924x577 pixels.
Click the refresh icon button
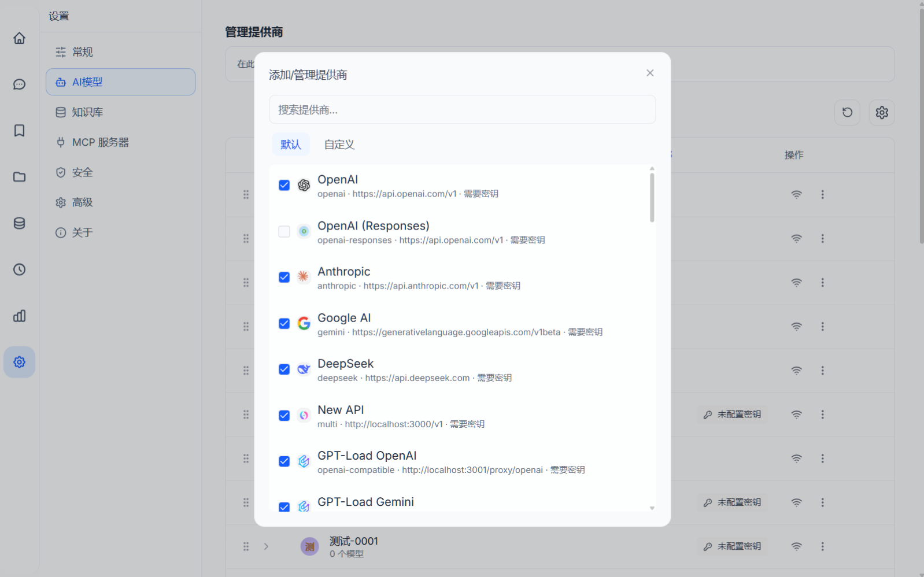(x=847, y=112)
